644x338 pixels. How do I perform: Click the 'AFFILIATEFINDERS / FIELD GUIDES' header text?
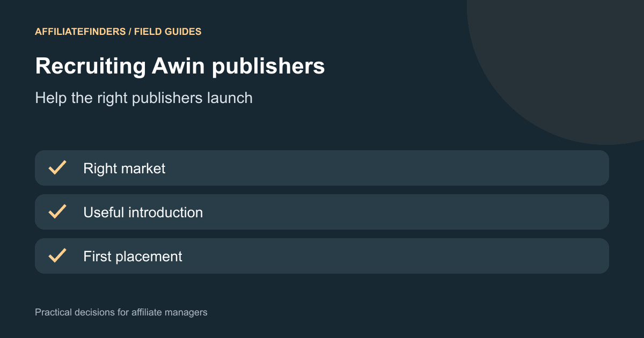[x=118, y=32]
